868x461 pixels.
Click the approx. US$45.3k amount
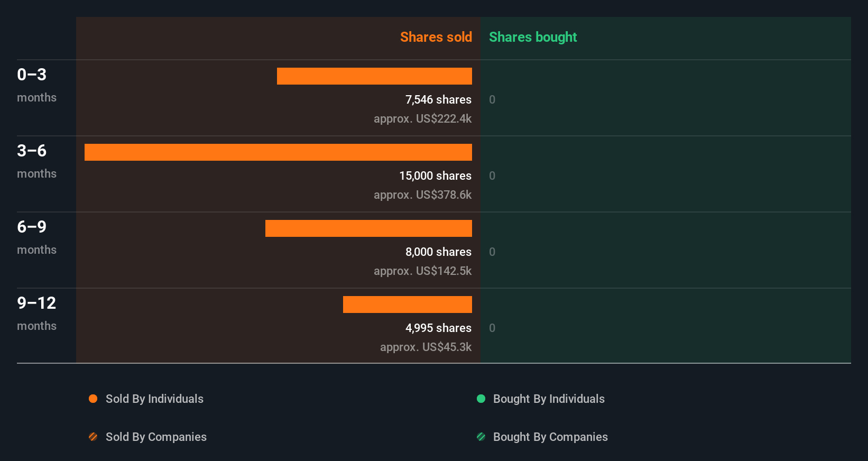click(x=426, y=347)
